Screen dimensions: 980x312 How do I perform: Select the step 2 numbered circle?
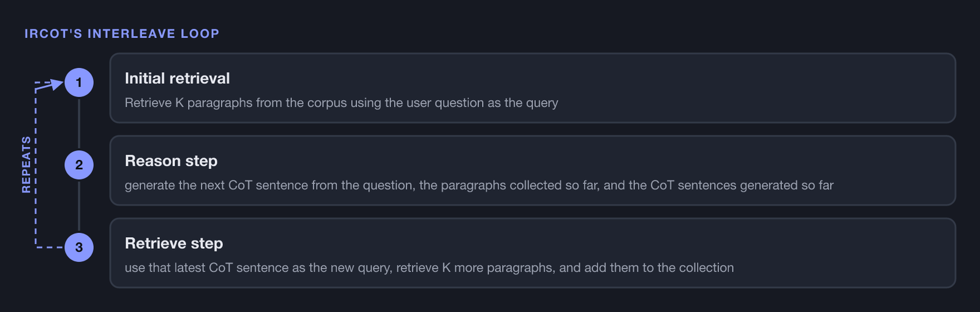click(79, 165)
